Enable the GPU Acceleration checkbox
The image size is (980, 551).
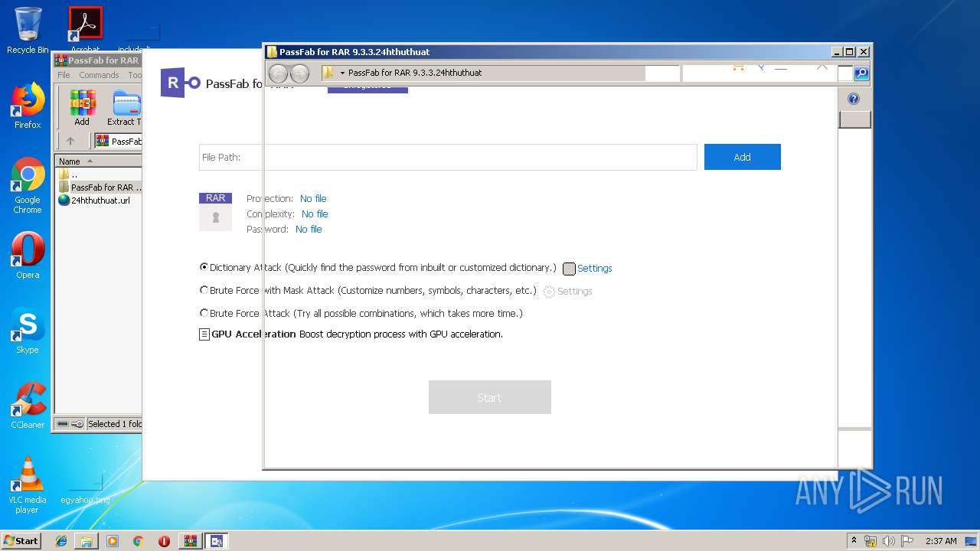[x=204, y=334]
